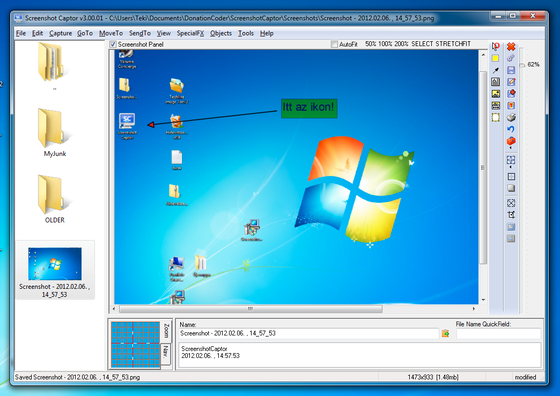Viewport: 560px width, 396px height.
Task: Set zoom to 100%
Action: (385, 44)
